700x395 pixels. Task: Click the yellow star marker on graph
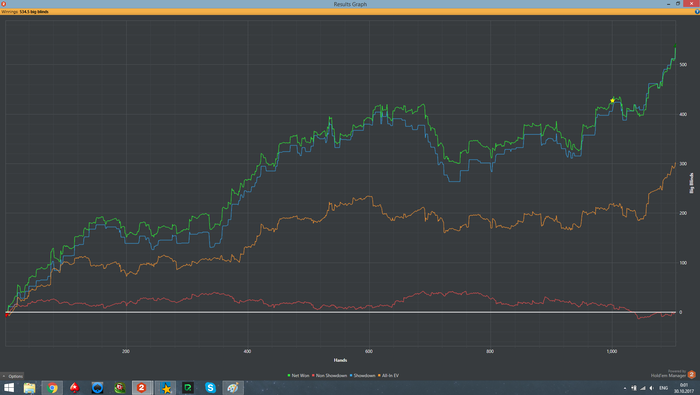click(x=612, y=100)
